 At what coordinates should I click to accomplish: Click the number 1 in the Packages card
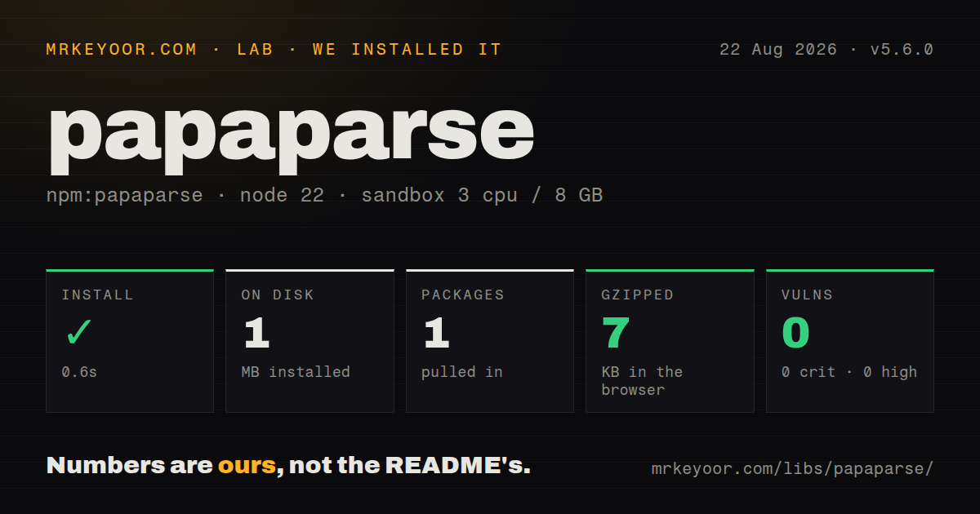tap(436, 333)
